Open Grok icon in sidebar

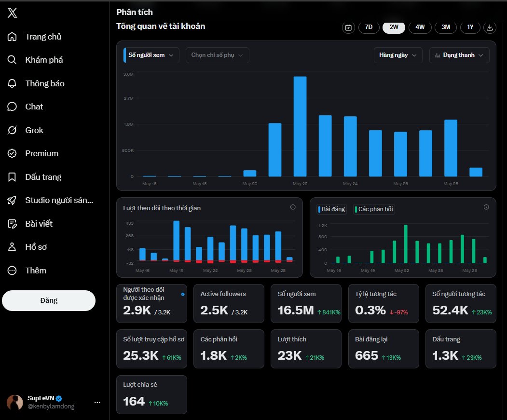coord(12,130)
